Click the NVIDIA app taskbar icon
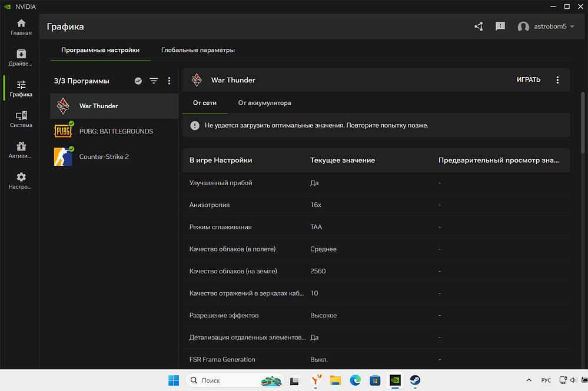This screenshot has height=391, width=588. coord(396,380)
